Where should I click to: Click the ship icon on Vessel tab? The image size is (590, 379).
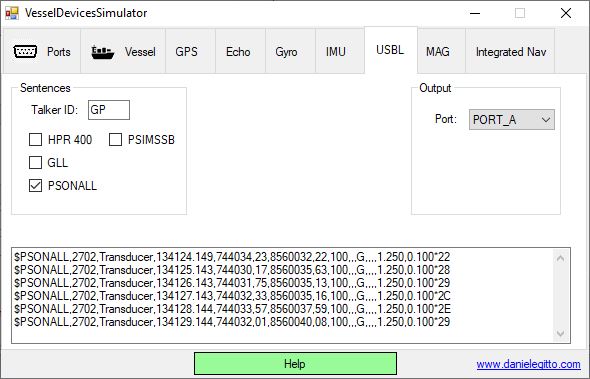click(103, 52)
